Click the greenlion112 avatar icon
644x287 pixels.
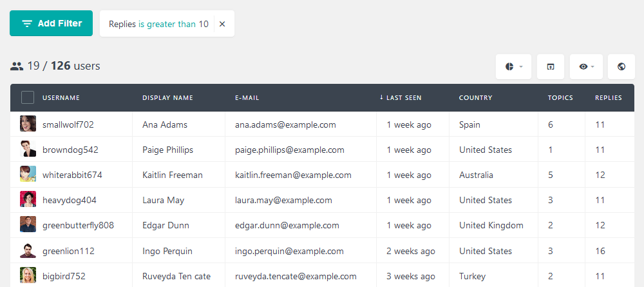[x=28, y=251]
